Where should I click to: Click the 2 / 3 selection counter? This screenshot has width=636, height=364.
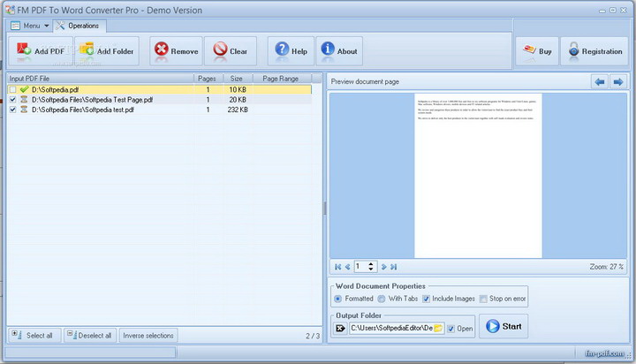pyautogui.click(x=313, y=336)
